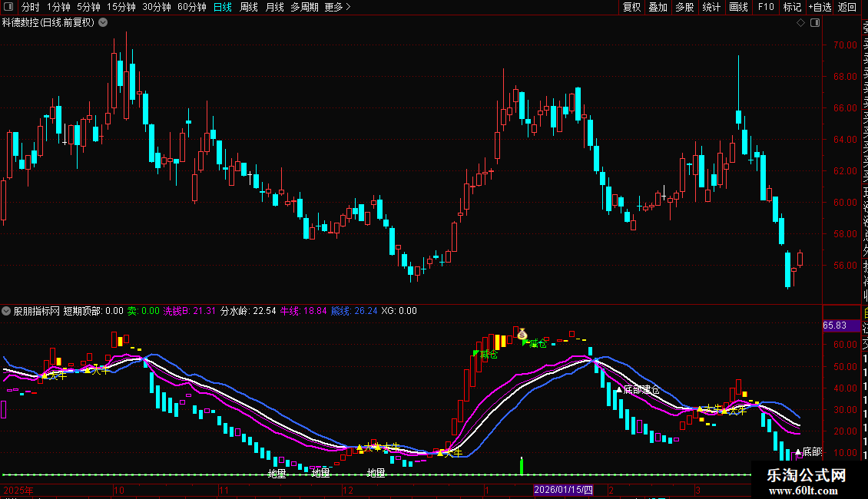Image resolution: width=868 pixels, height=499 pixels.
Task: Click the 70.00 price axis label
Action: pyautogui.click(x=845, y=45)
